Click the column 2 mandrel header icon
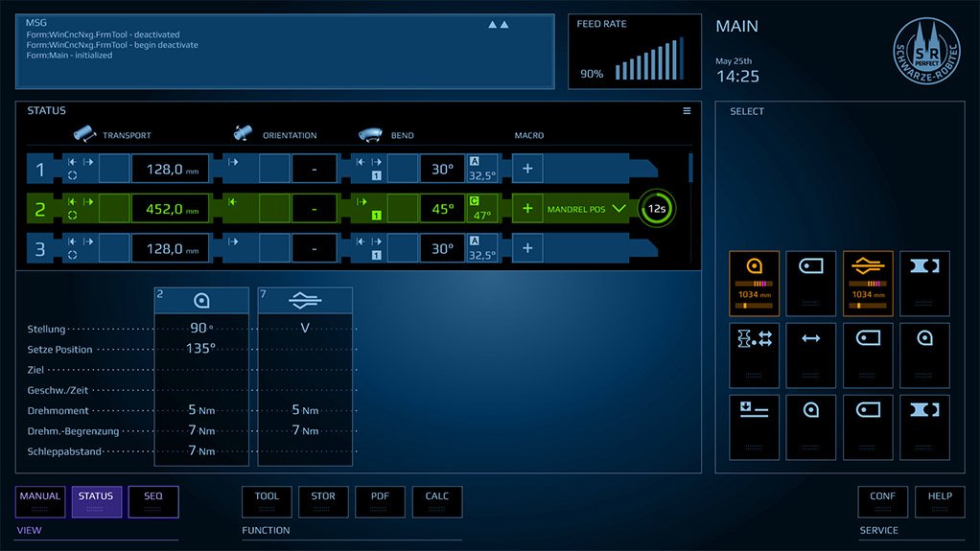 [201, 301]
